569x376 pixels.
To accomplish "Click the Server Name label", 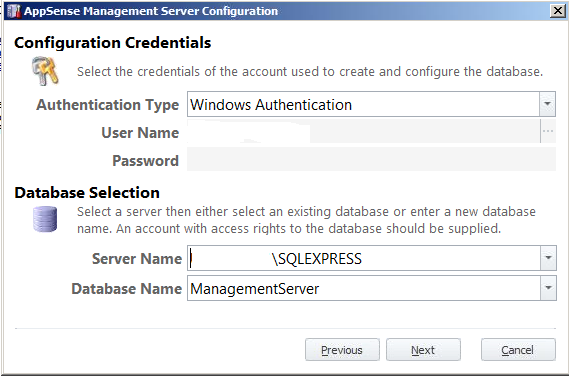I will (137, 259).
